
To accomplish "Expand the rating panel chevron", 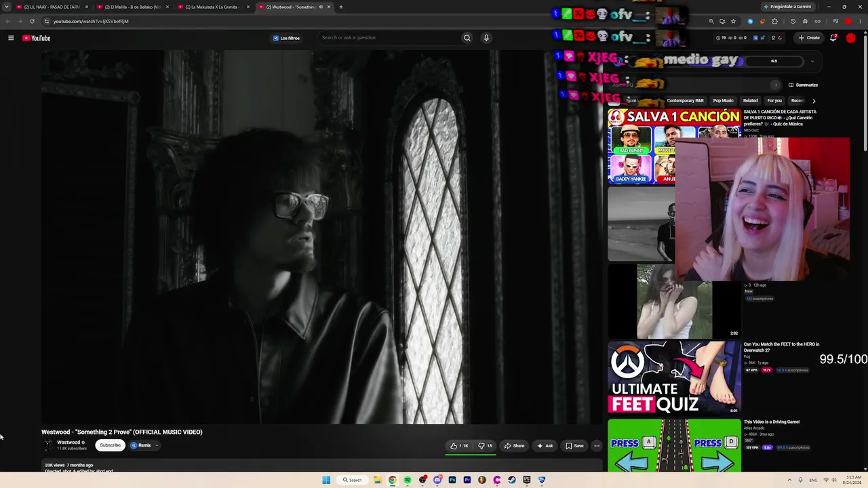I will tap(812, 61).
